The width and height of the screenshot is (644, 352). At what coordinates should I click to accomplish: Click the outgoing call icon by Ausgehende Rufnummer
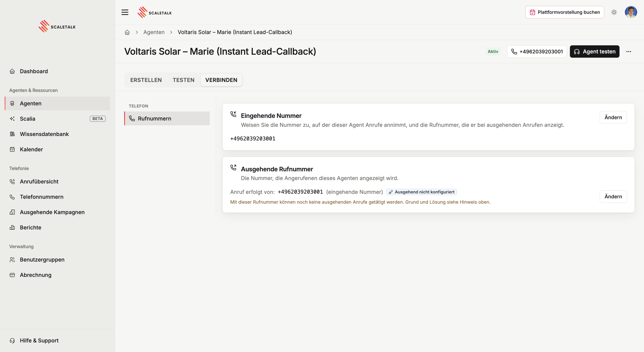click(233, 167)
